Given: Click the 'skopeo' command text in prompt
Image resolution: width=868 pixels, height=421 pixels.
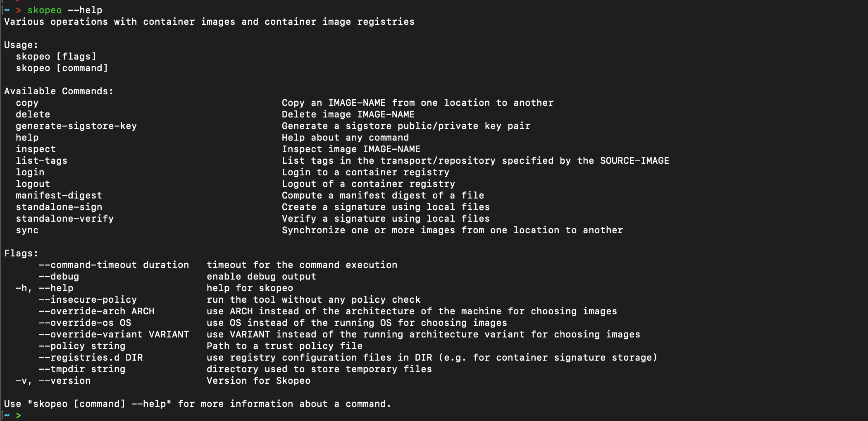Looking at the screenshot, I should 44,10.
